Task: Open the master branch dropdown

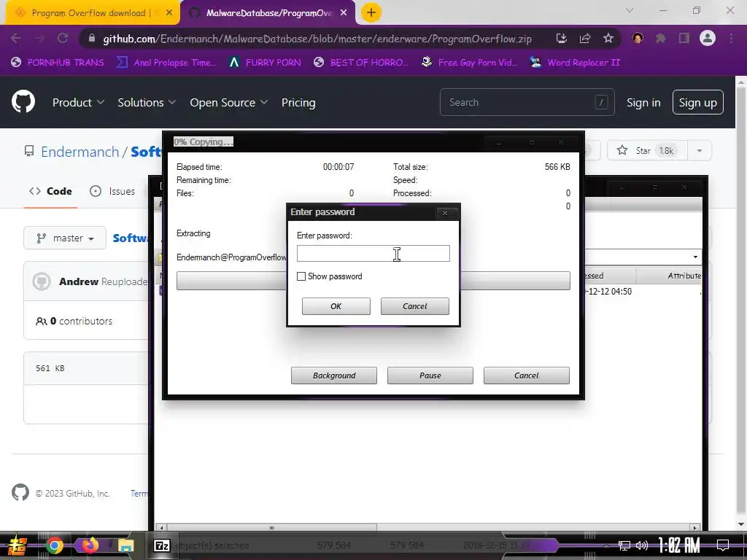Action: (x=65, y=238)
